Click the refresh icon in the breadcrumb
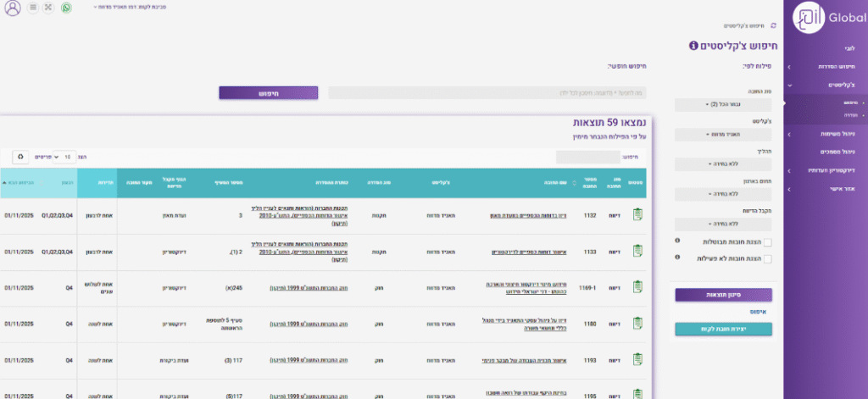Viewport: 868px width, 399px height. click(772, 26)
